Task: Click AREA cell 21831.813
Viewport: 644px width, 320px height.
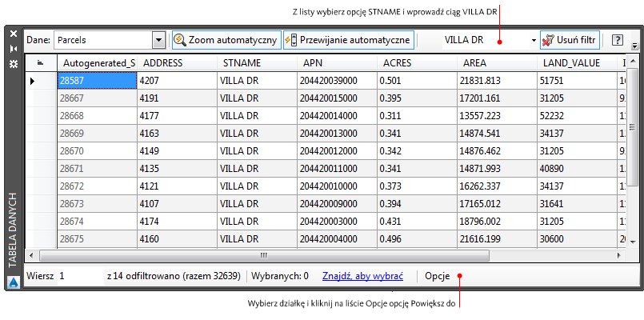Action: click(x=498, y=81)
